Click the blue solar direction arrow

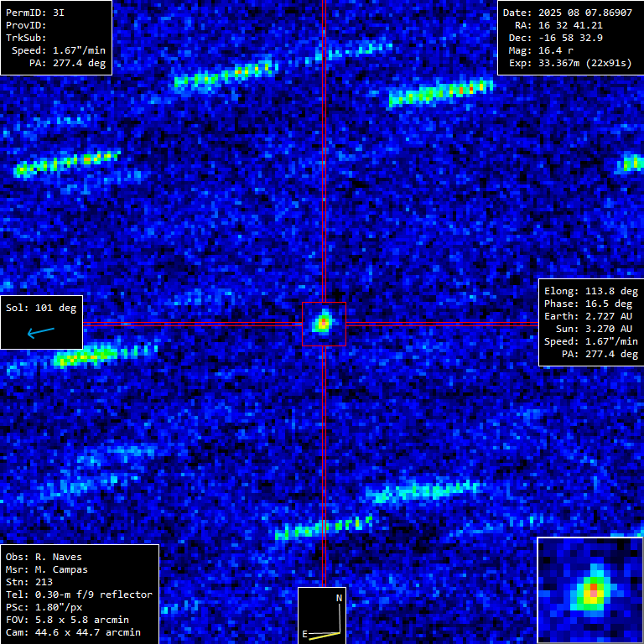click(x=40, y=332)
